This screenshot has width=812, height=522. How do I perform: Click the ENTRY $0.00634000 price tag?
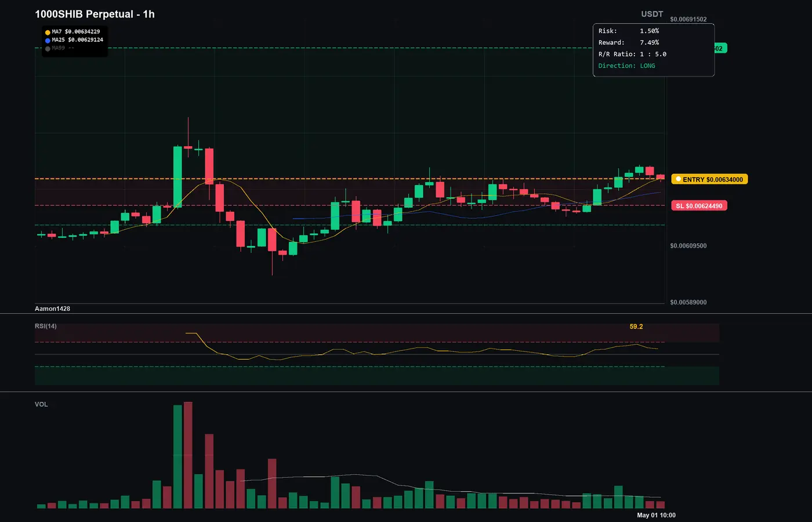pos(709,179)
